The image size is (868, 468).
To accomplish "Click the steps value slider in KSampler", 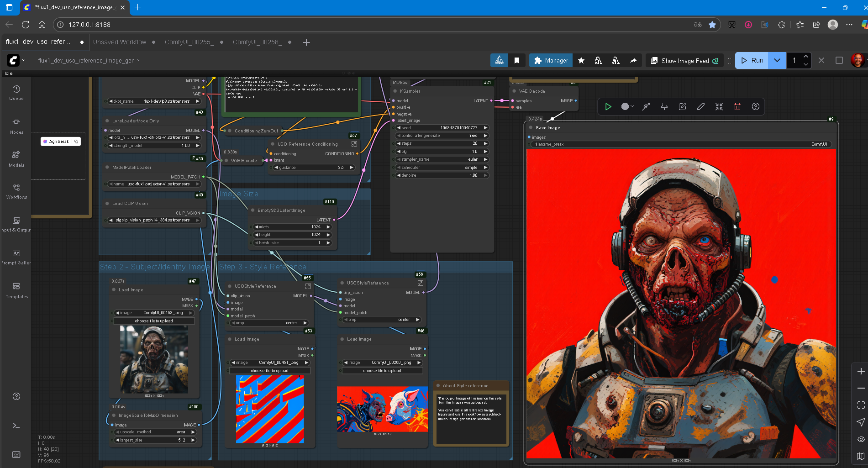I will point(442,143).
